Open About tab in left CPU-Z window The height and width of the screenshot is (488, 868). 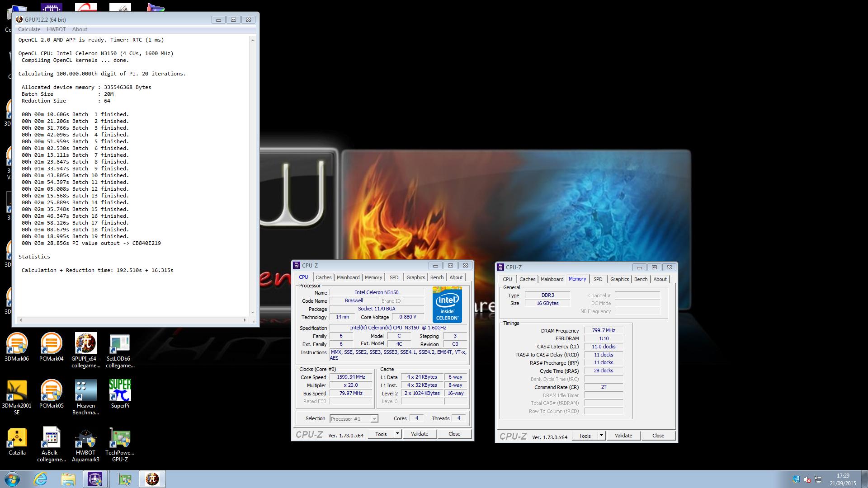click(x=456, y=277)
